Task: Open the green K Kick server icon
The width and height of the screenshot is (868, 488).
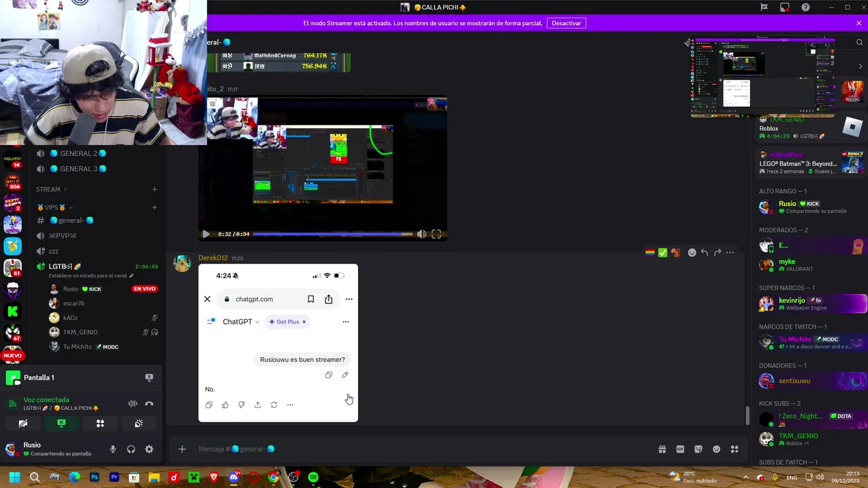Action: [x=12, y=311]
